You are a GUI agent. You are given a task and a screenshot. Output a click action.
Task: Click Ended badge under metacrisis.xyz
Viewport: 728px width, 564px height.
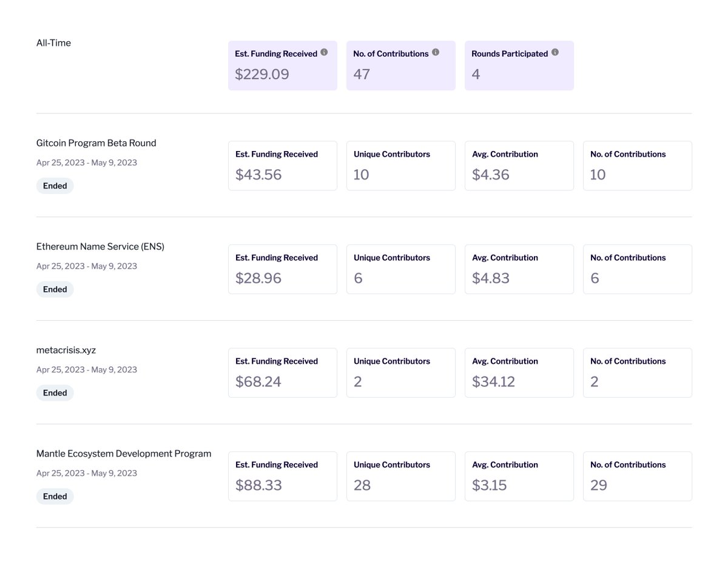click(x=55, y=393)
